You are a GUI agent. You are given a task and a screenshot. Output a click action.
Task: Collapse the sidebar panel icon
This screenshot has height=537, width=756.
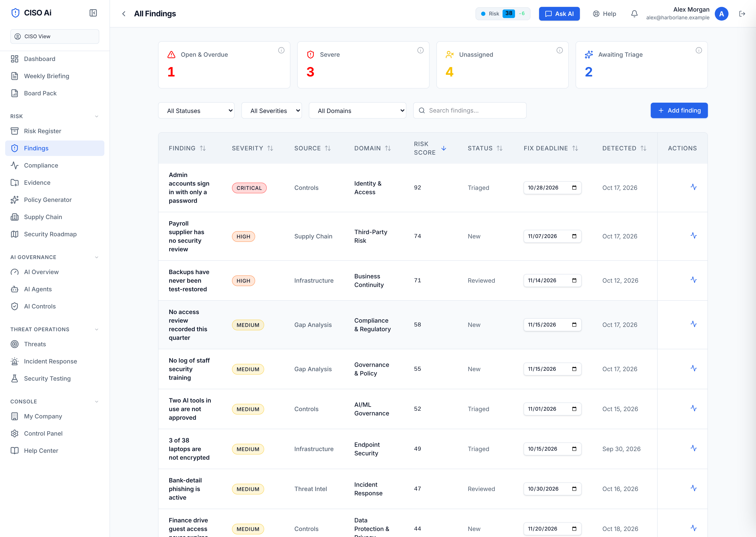coord(93,13)
